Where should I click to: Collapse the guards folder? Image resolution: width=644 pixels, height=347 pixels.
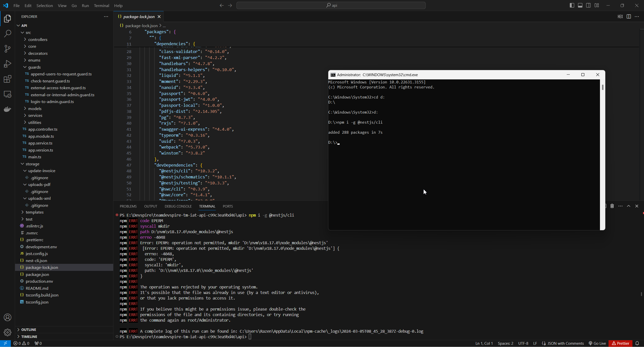tap(34, 67)
